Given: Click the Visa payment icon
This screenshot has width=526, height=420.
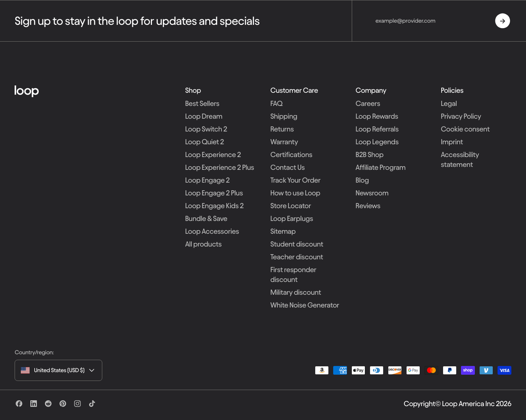Looking at the screenshot, I should click(504, 370).
